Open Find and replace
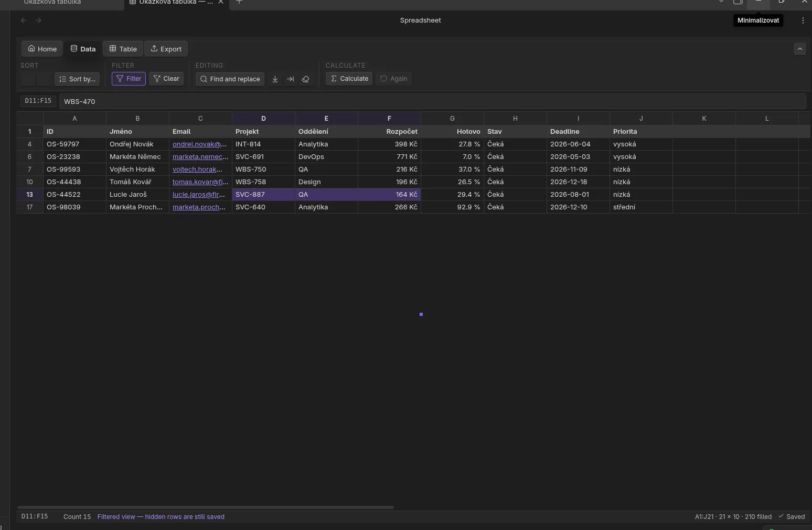This screenshot has height=530, width=812. (230, 79)
